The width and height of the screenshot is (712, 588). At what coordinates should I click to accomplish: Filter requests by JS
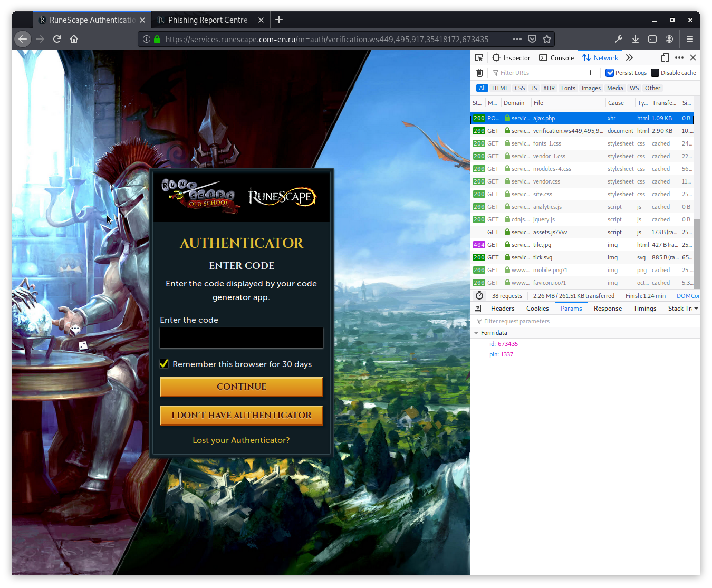click(534, 88)
